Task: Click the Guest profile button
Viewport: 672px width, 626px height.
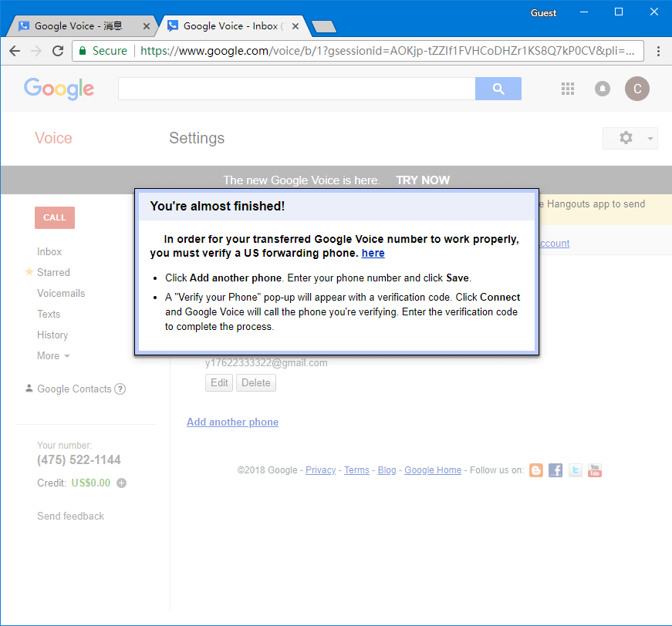Action: (543, 13)
